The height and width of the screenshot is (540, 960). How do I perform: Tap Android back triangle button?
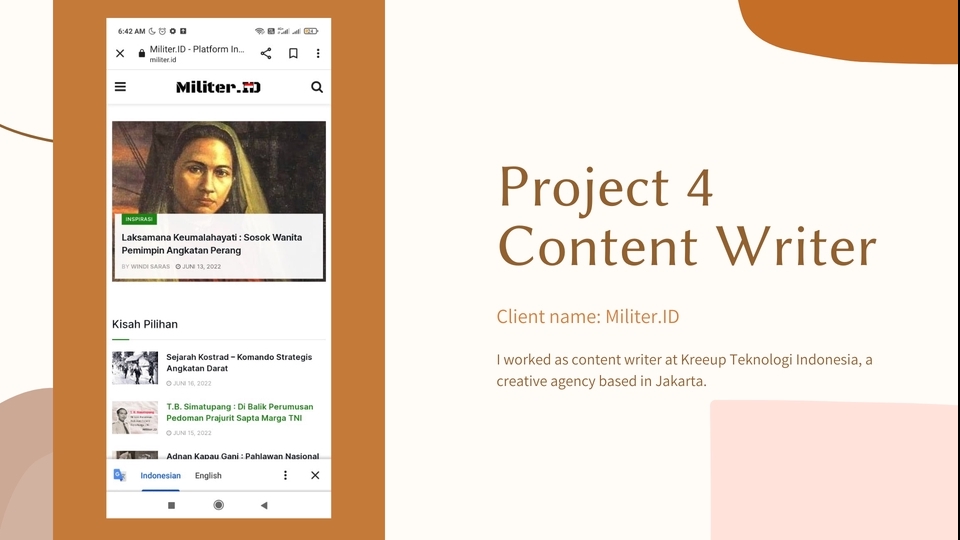click(x=264, y=505)
